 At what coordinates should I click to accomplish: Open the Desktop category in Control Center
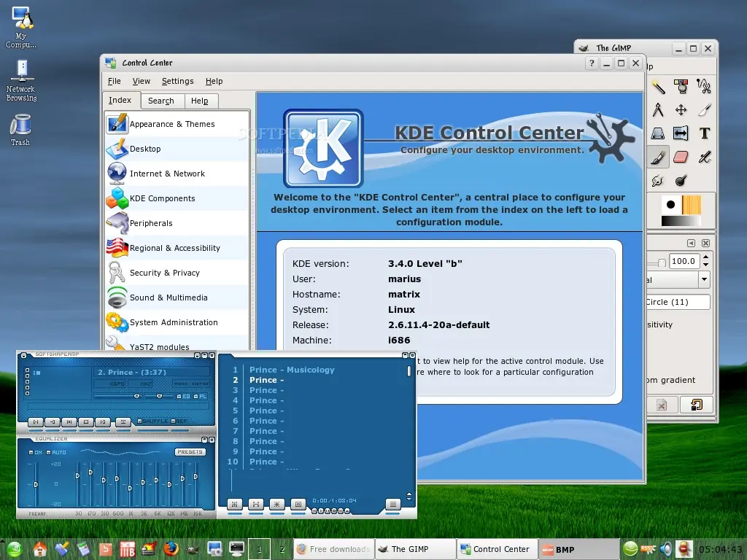(x=177, y=149)
